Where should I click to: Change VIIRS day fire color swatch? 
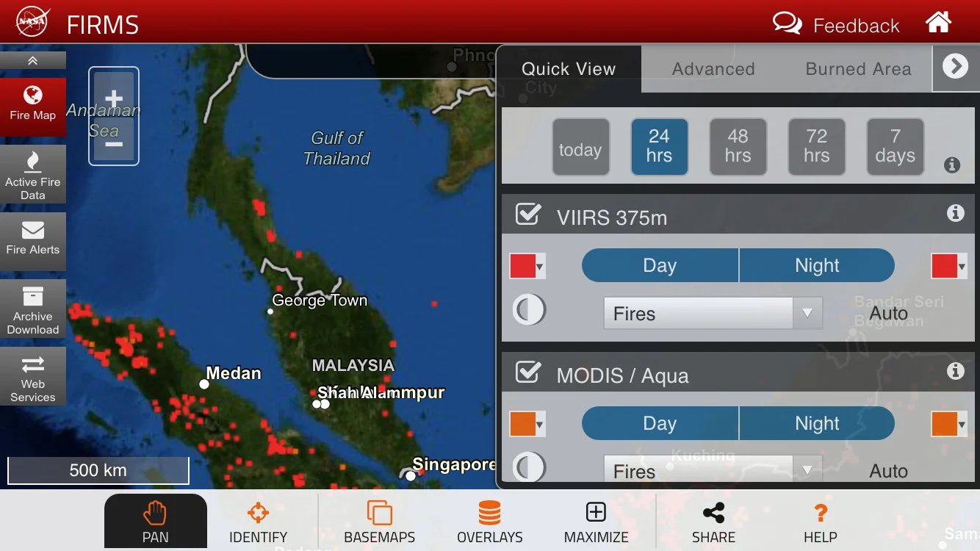[x=527, y=266]
